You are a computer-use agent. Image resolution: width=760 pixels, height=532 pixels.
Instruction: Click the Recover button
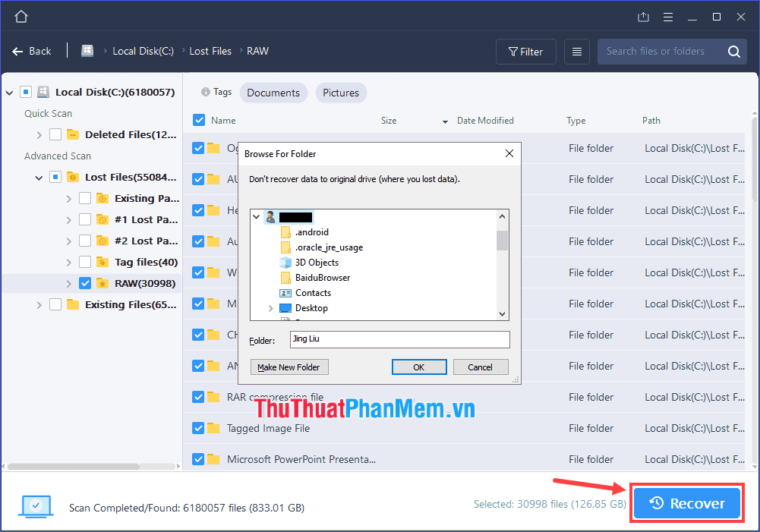point(686,502)
